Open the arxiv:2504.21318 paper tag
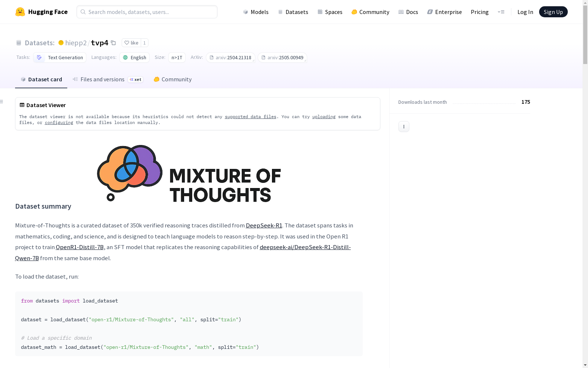This screenshot has width=588, height=368. (230, 57)
